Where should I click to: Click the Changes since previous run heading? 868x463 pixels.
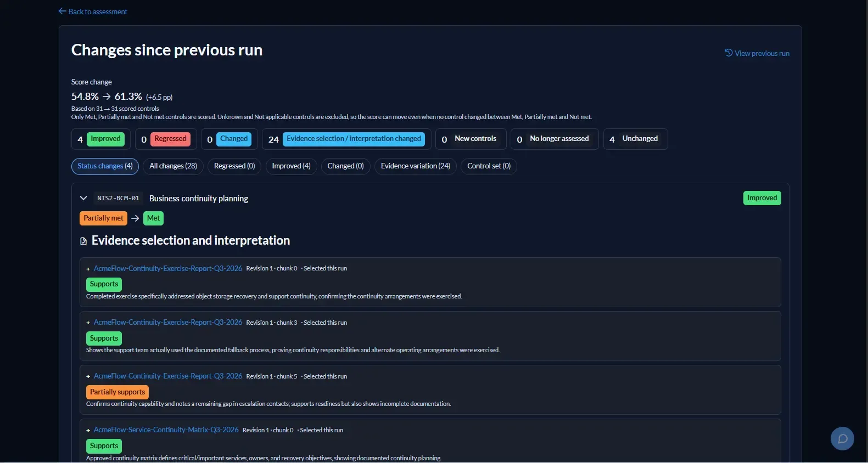point(167,50)
